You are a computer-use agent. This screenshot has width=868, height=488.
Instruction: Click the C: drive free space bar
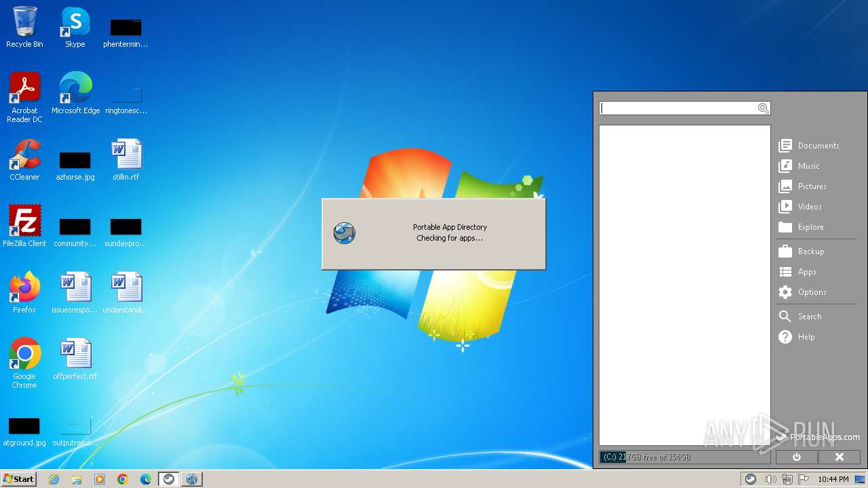[x=684, y=457]
